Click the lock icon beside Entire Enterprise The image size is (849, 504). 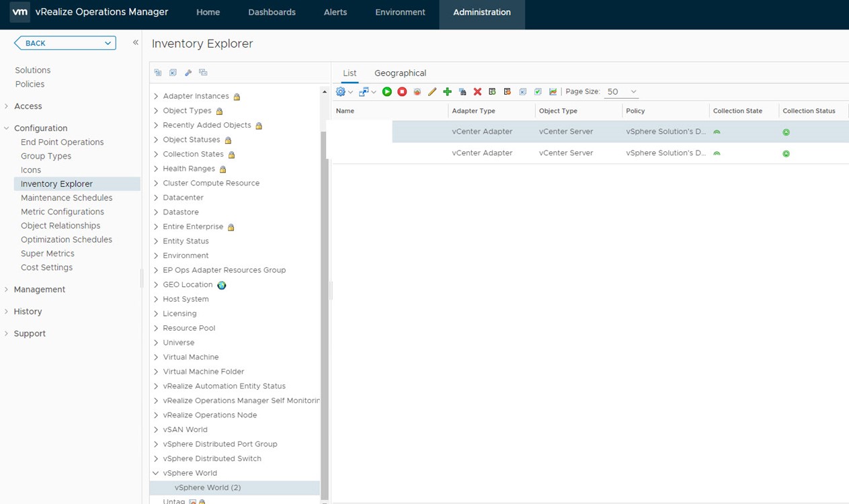[231, 227]
